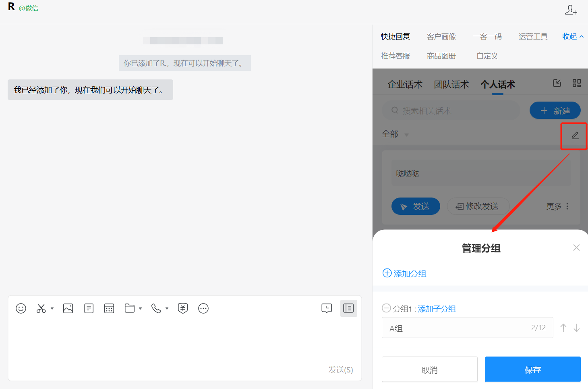Viewport: 588px width, 389px height.
Task: Close the 管理分组 dialog
Action: 576,248
